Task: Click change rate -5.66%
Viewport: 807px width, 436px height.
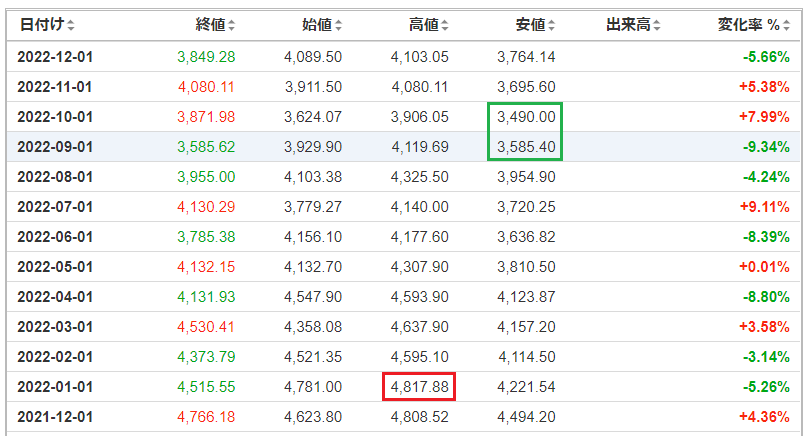Action: pyautogui.click(x=766, y=57)
